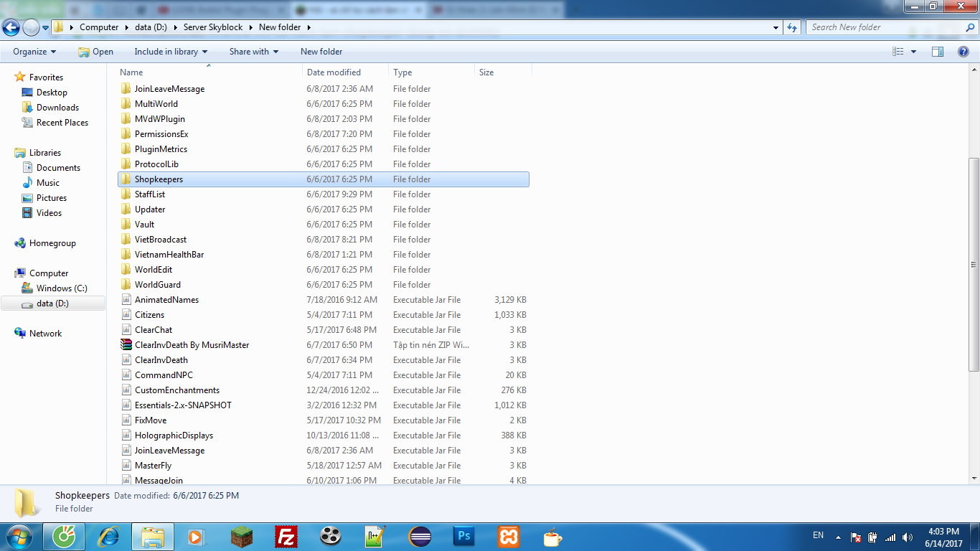Click the volume speaker tray icon

tap(908, 537)
